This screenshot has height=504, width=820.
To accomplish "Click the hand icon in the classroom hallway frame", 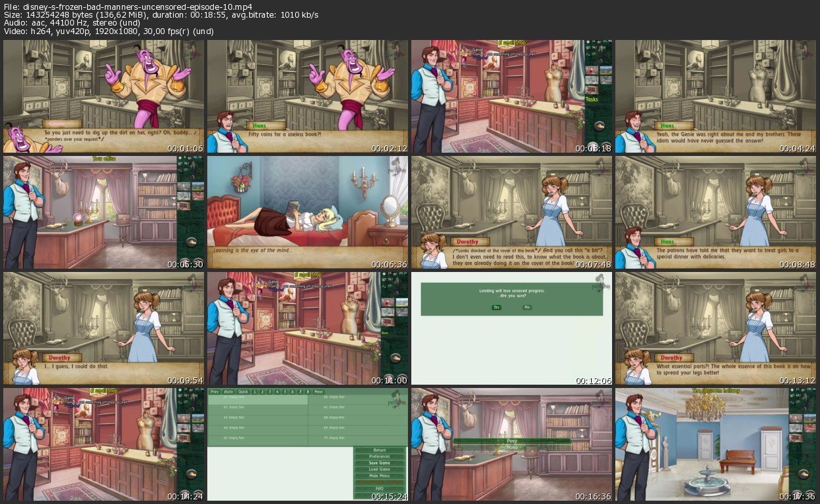I will click(x=802, y=473).
